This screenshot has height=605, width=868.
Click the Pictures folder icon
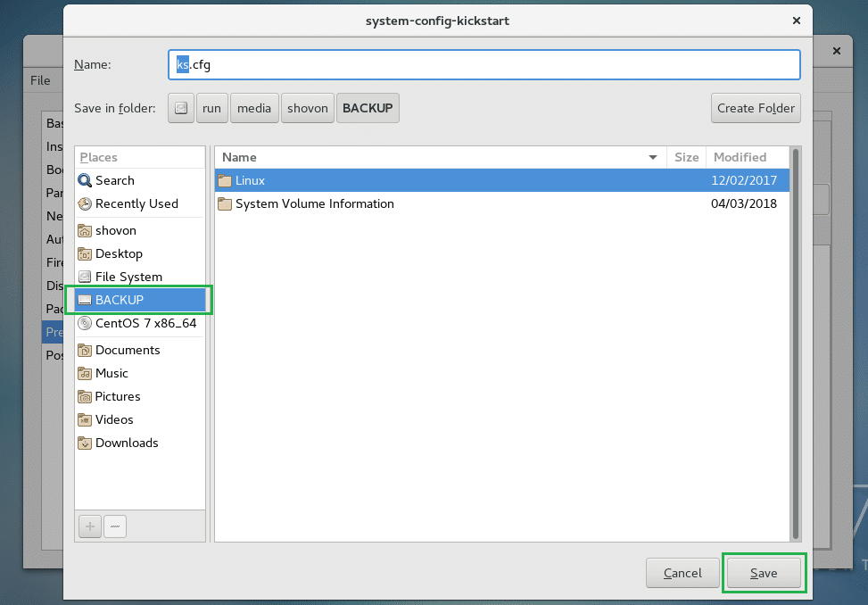click(x=85, y=396)
